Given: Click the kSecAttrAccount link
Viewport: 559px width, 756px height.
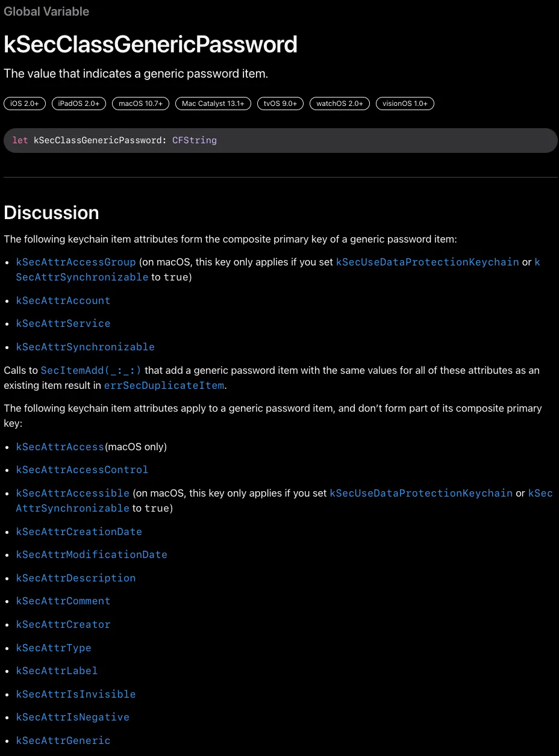Looking at the screenshot, I should [63, 300].
